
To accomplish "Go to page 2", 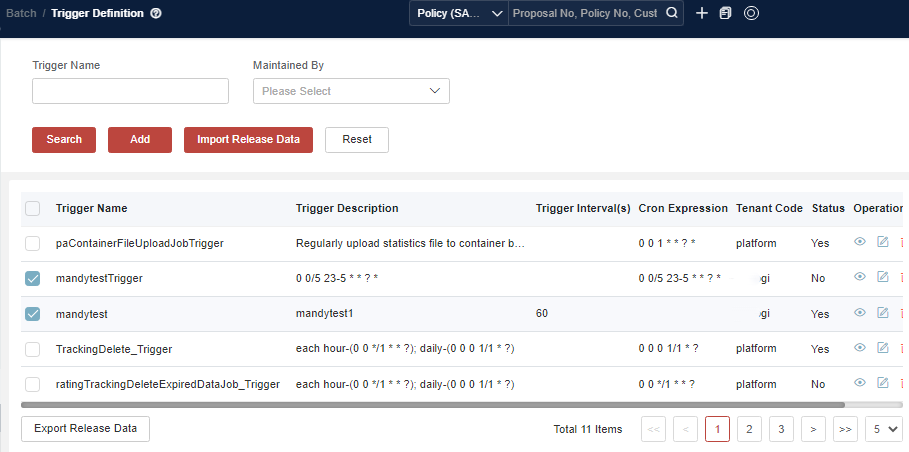I will [749, 429].
